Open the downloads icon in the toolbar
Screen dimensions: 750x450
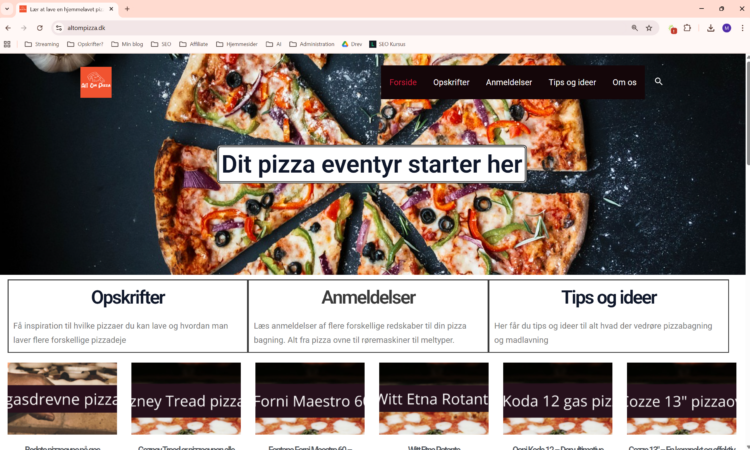tap(711, 28)
